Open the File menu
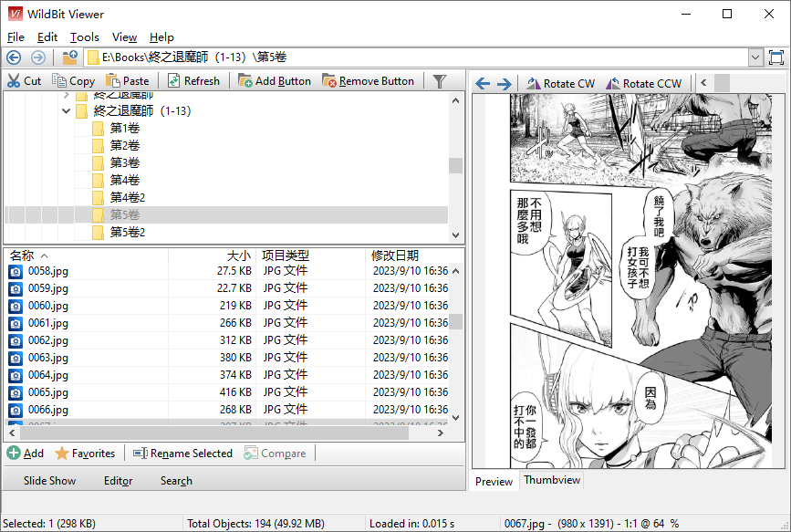The height and width of the screenshot is (532, 791). pos(16,37)
